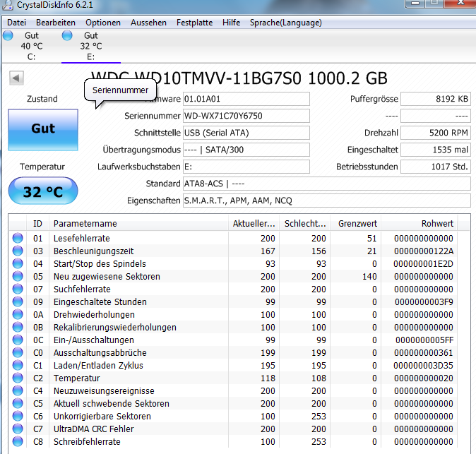The height and width of the screenshot is (454, 476).
Task: Click the Drehzahl value 5200 RPM
Action: coord(436,133)
